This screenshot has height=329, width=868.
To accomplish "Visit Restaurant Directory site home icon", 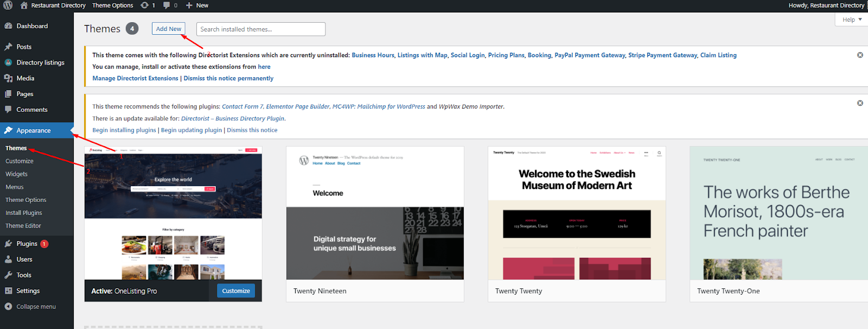I will pos(24,5).
